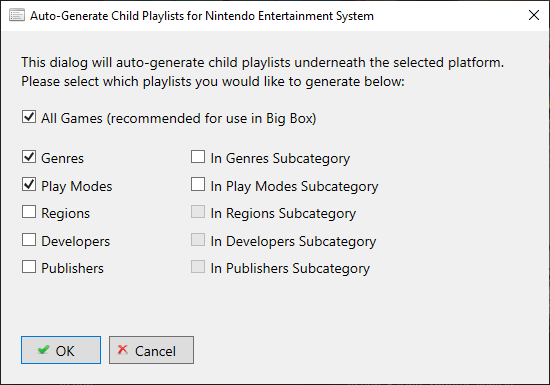Click the green checkmark icon on OK
The height and width of the screenshot is (385, 550).
[43, 350]
